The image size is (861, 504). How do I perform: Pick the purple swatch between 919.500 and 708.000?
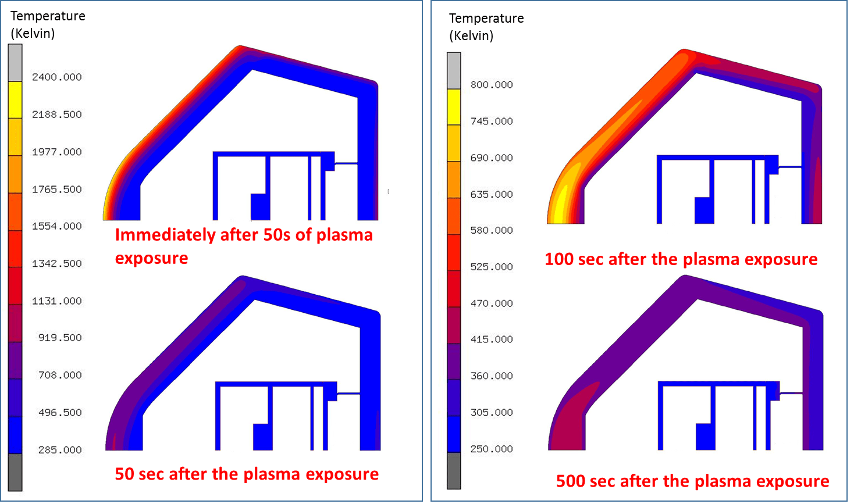[x=15, y=360]
